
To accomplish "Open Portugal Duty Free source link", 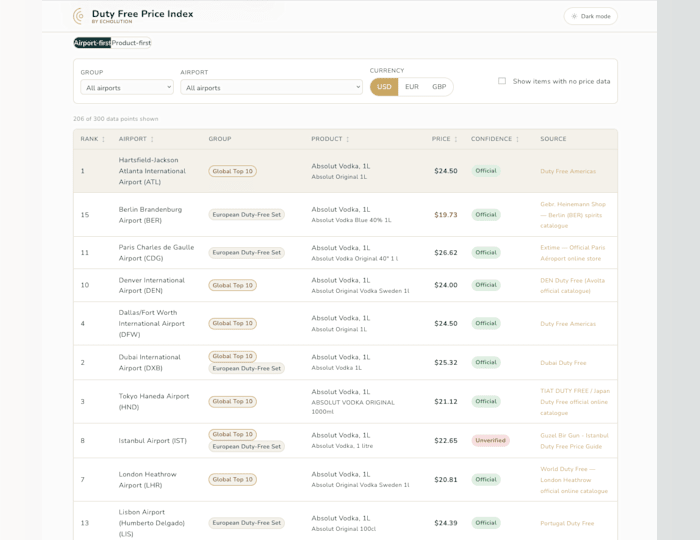I will pos(567,523).
